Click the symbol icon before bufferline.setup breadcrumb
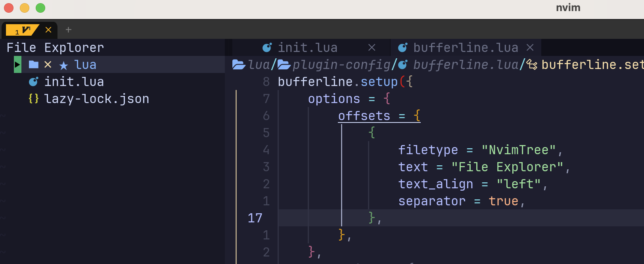 tap(532, 65)
